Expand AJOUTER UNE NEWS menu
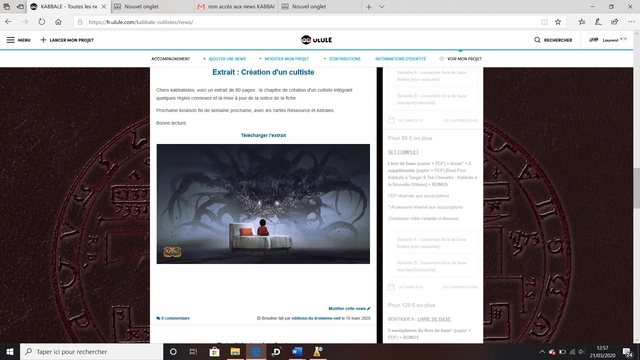Viewport: 640px width, 360px height. tap(224, 59)
